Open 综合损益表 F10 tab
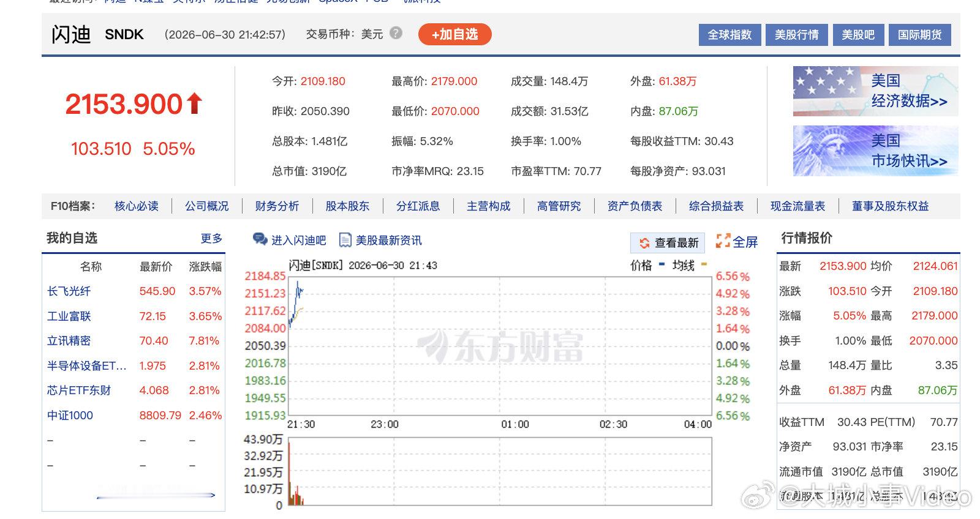This screenshot has height=519, width=980. click(x=716, y=206)
